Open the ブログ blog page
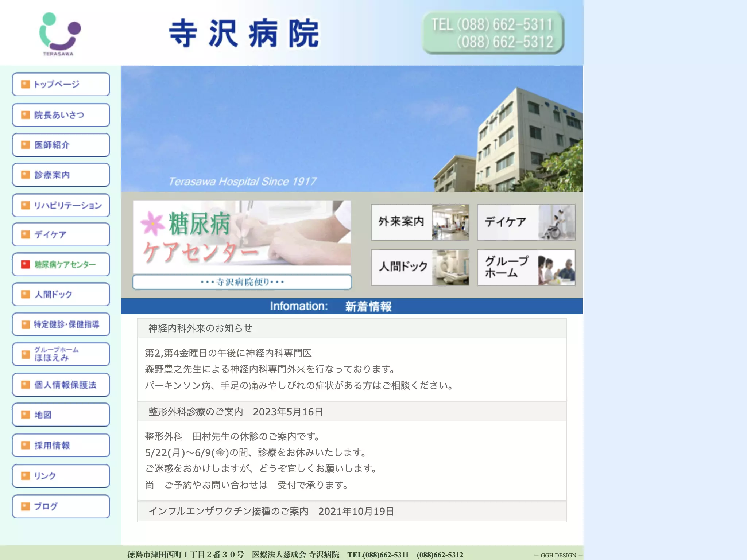747x560 pixels. coord(61,506)
